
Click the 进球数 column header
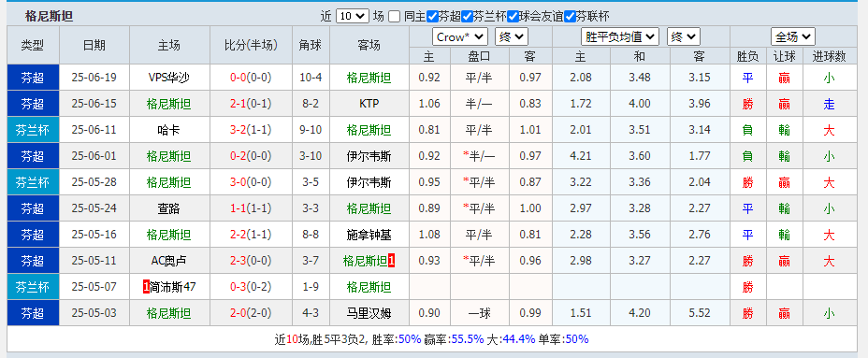(x=829, y=56)
